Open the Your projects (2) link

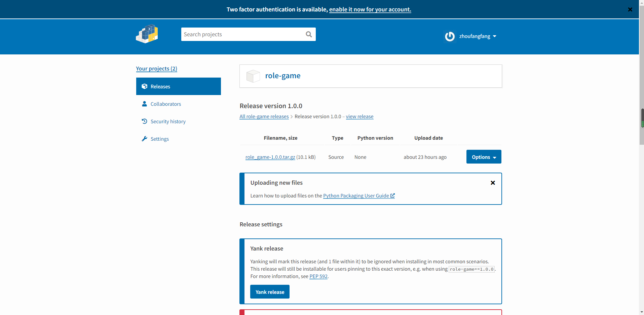157,69
